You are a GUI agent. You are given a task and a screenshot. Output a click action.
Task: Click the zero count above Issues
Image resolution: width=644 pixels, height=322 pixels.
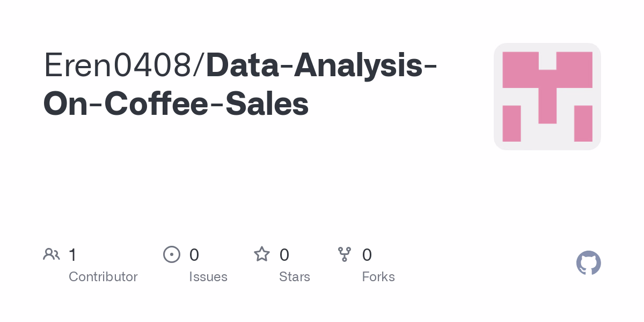pyautogui.click(x=194, y=255)
